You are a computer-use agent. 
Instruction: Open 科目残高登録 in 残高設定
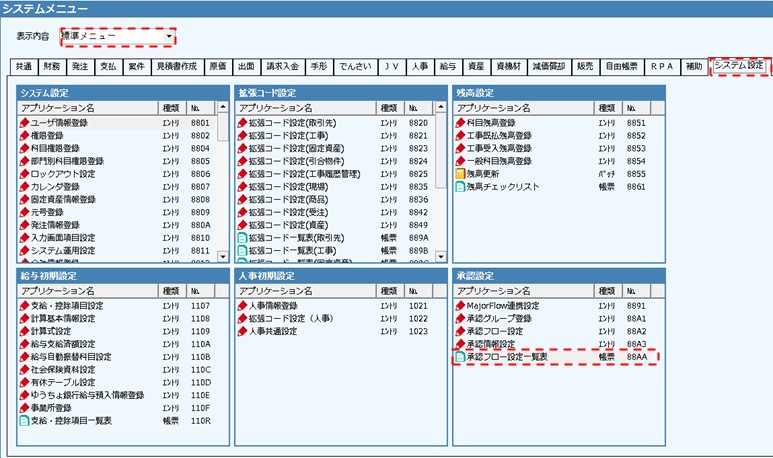tap(499, 122)
